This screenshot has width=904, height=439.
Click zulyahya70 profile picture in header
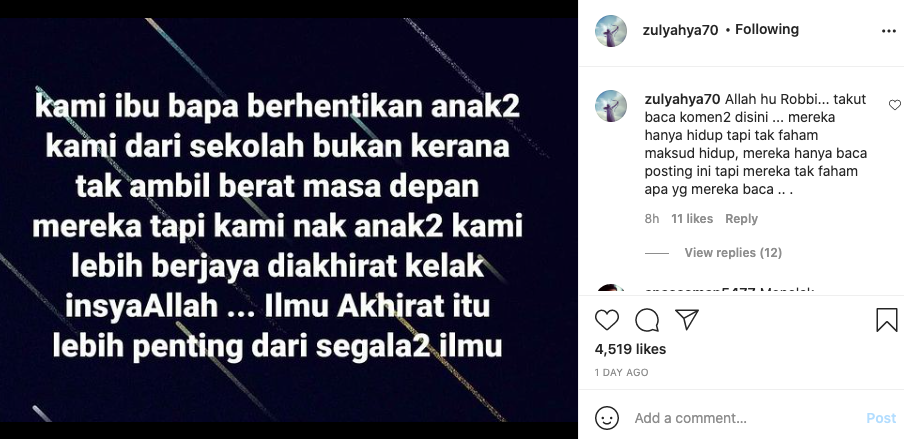click(x=611, y=31)
